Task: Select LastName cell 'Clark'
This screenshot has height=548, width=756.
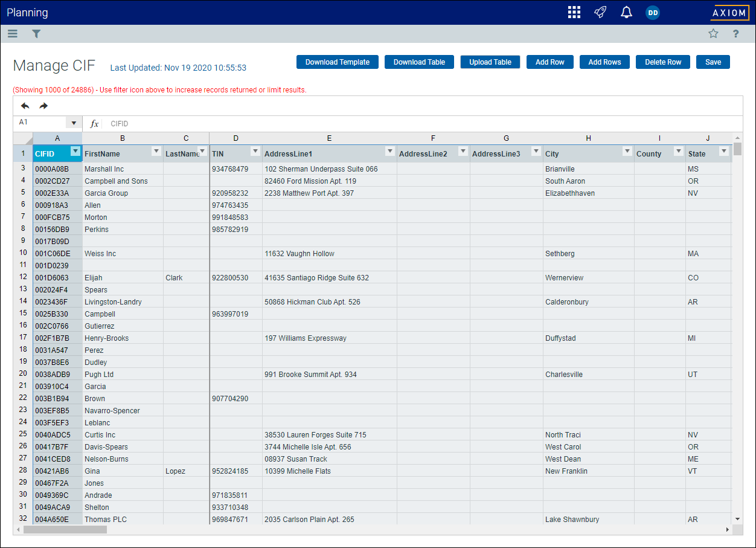Action: [186, 277]
